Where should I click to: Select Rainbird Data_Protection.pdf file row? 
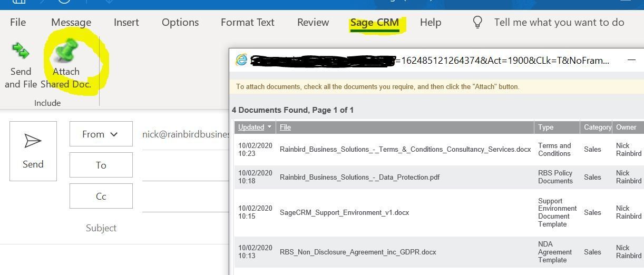point(359,177)
